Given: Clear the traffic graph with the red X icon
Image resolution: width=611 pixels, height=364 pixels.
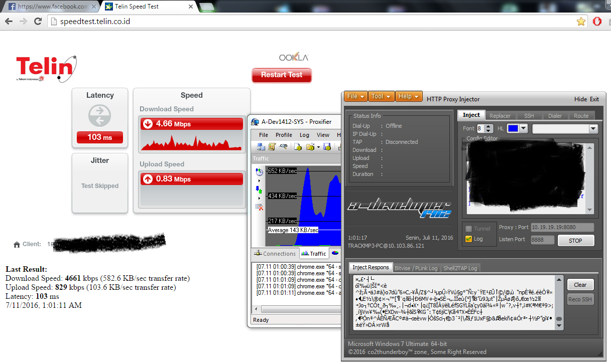Looking at the screenshot, I should click(x=259, y=207).
